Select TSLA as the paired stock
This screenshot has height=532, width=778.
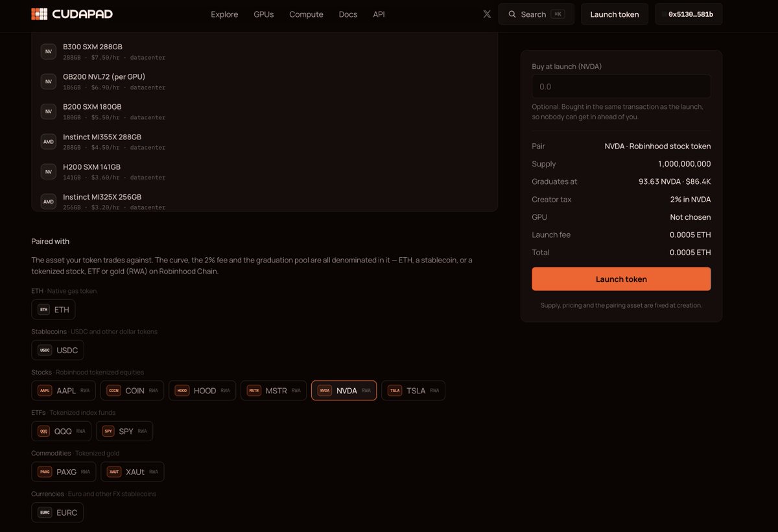point(414,391)
